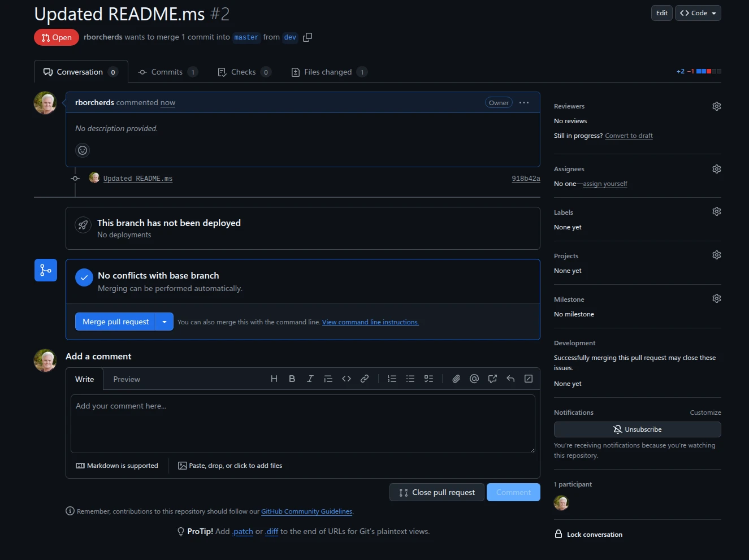749x560 pixels.
Task: Insert a heading with the H icon
Action: point(274,379)
